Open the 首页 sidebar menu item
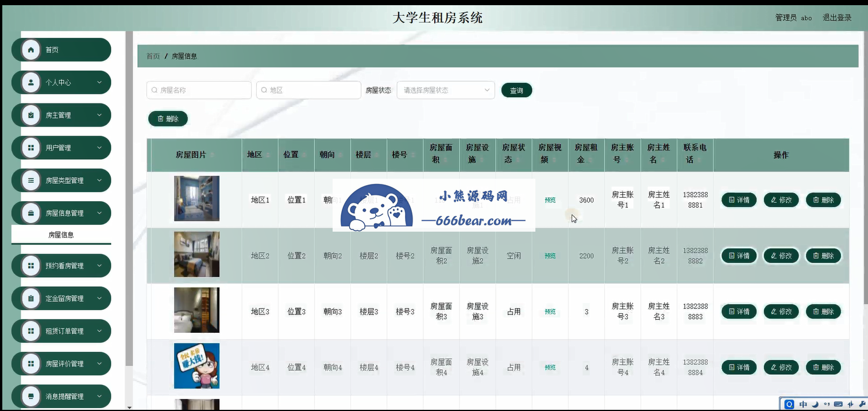Viewport: 868px width, 411px height. tap(61, 50)
